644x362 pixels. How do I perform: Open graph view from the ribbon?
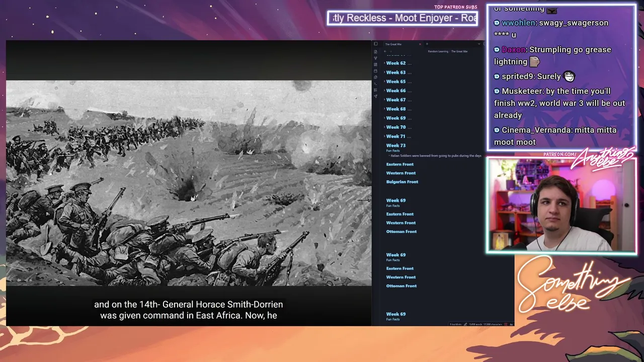coord(375,58)
